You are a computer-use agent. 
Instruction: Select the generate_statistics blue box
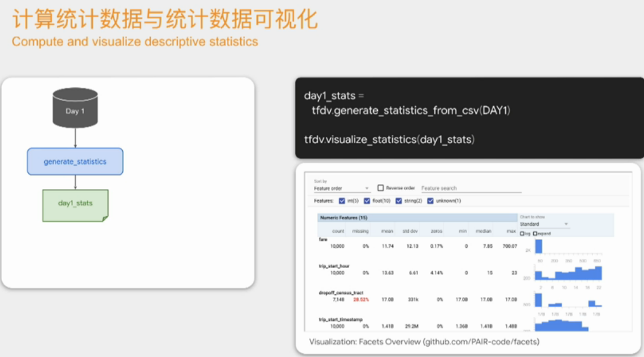pyautogui.click(x=75, y=162)
